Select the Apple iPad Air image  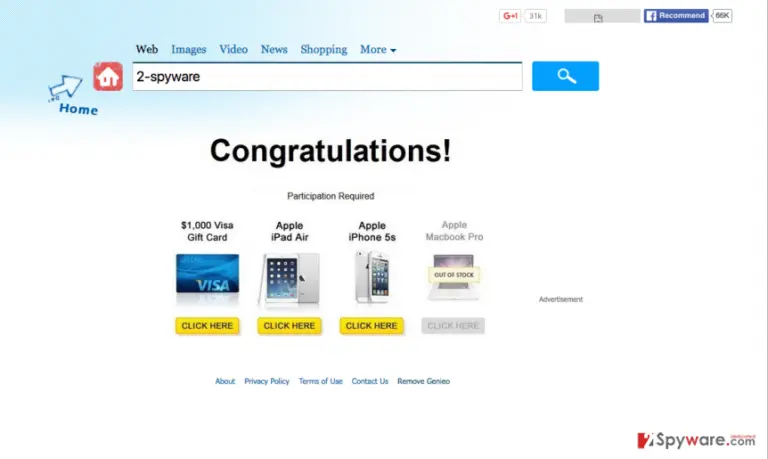289,279
